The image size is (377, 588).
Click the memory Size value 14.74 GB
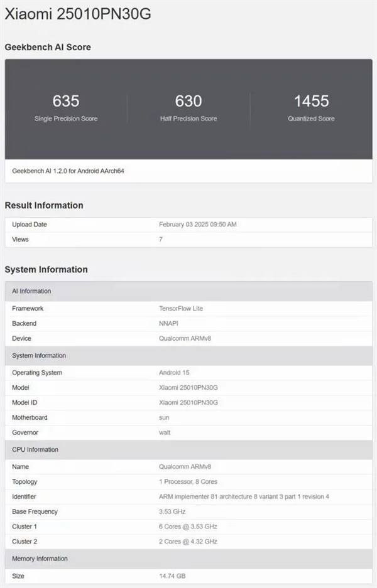click(172, 576)
